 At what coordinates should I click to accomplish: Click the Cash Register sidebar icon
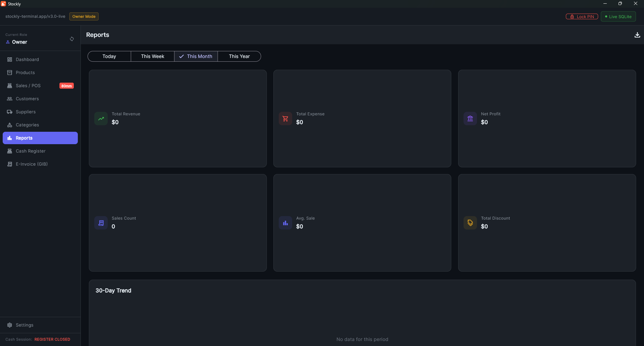click(x=10, y=151)
